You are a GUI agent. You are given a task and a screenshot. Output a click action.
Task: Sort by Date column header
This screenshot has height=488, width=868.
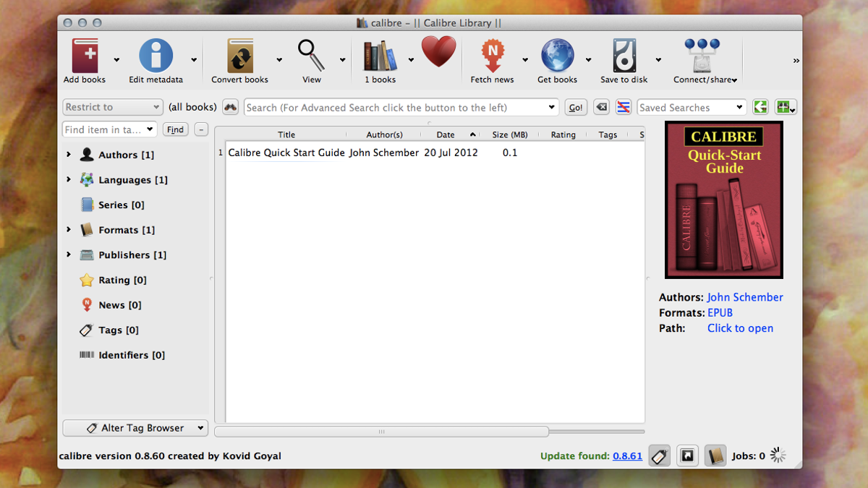tap(451, 134)
